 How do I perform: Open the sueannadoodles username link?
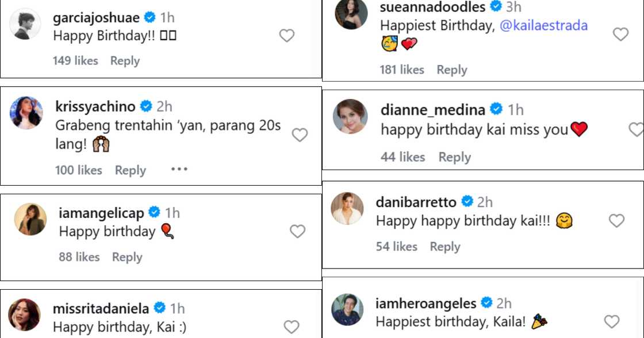pyautogui.click(x=432, y=7)
